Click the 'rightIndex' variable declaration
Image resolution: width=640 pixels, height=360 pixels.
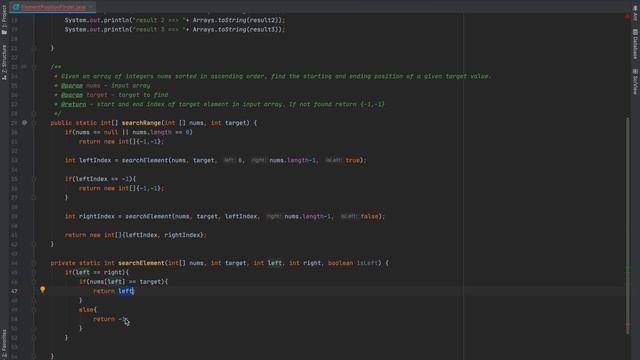click(97, 216)
